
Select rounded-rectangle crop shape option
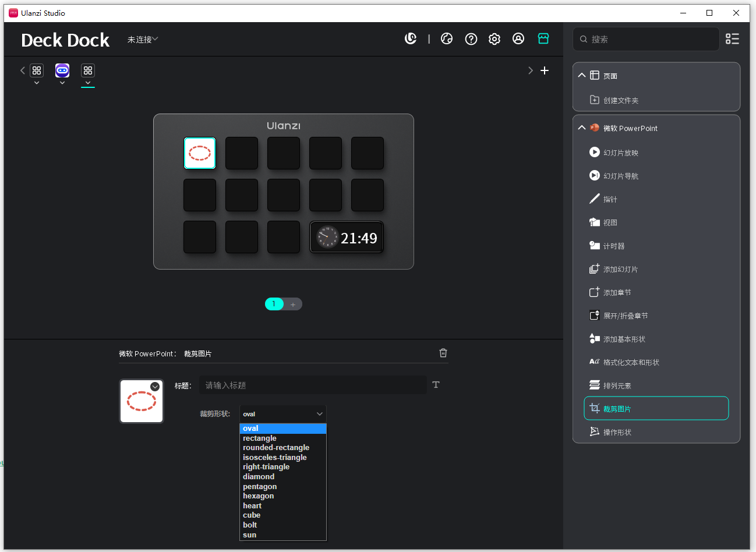pyautogui.click(x=276, y=448)
